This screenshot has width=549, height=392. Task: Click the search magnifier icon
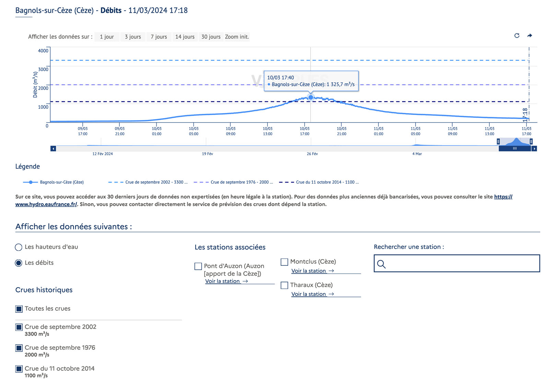click(381, 264)
